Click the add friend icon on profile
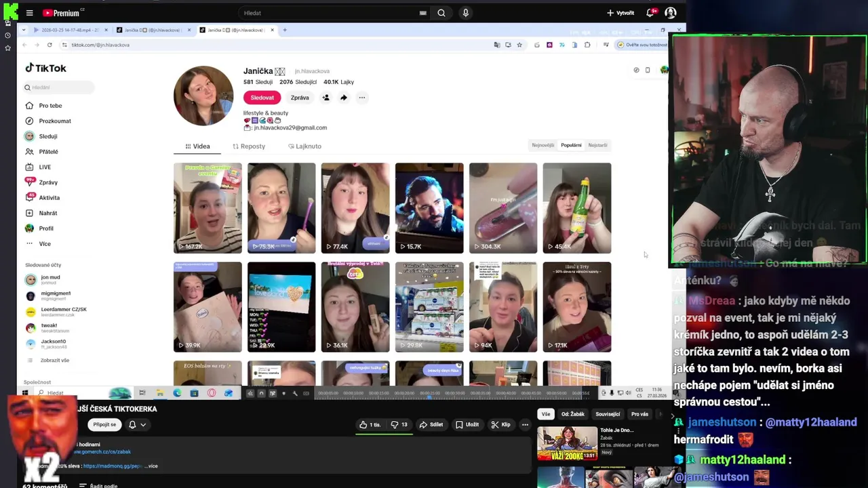Viewport: 868px width, 488px height. [325, 98]
